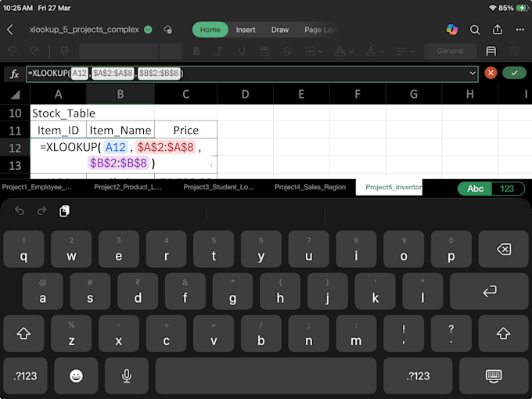532x399 pixels.
Task: Click the font name box
Action: coord(118,51)
